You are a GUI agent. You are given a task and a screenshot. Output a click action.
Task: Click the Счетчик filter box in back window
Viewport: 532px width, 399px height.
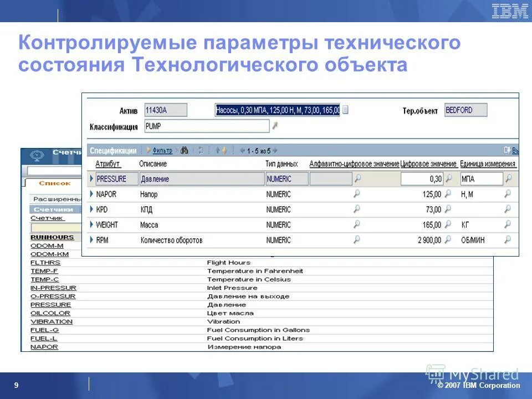57,228
